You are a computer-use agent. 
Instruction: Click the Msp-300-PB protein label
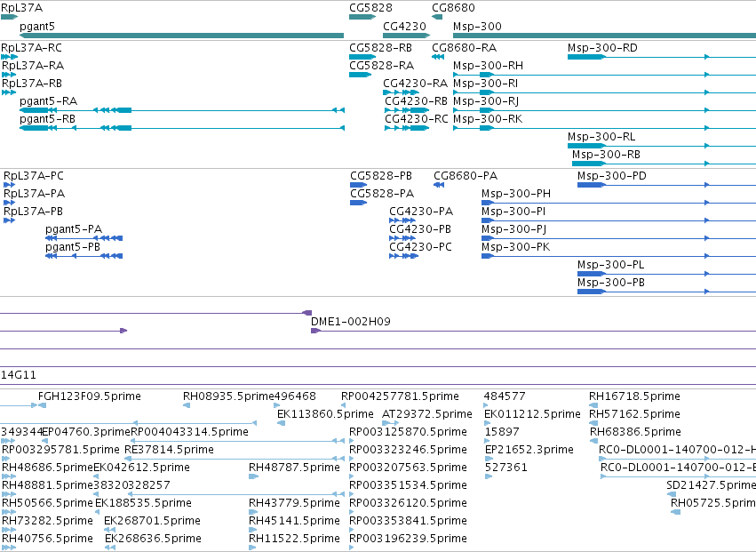[x=611, y=284]
